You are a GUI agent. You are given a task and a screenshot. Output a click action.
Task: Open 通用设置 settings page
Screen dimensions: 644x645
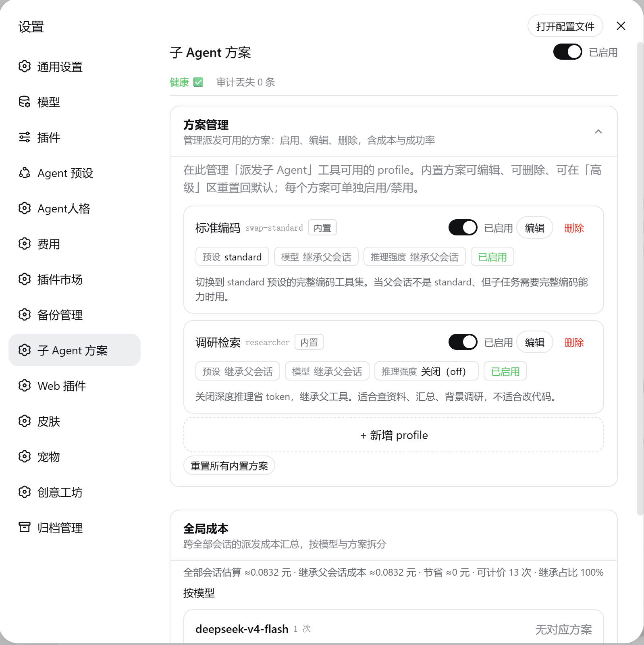pos(75,67)
